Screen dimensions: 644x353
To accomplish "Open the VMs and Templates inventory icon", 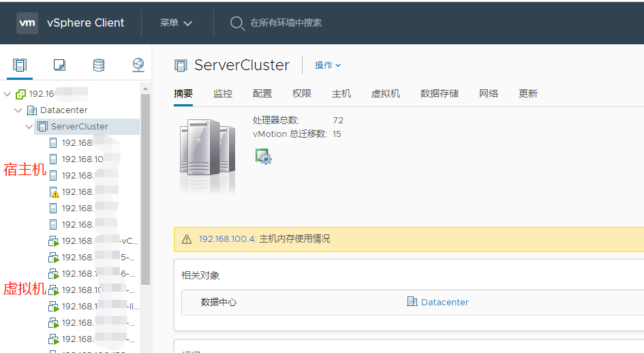I will (59, 65).
